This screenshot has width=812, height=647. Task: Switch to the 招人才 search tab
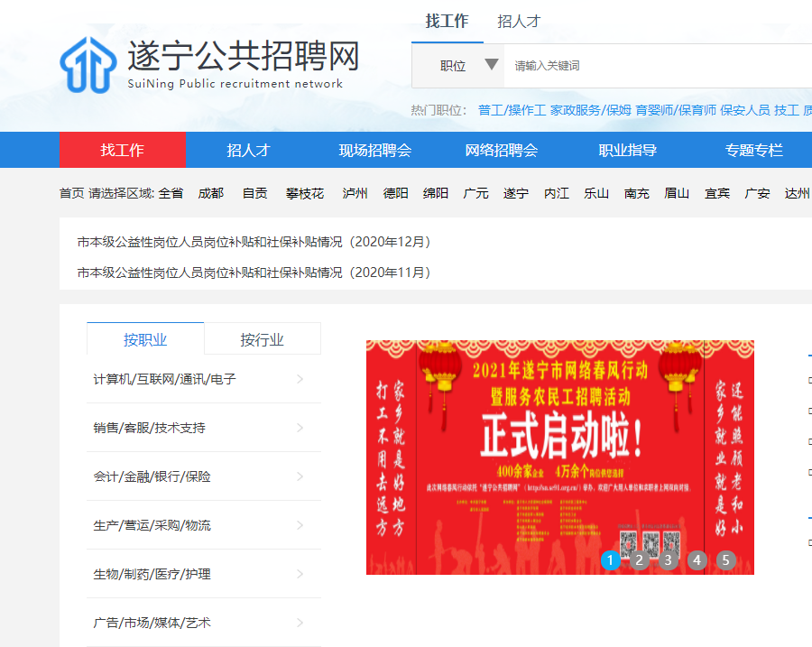click(519, 22)
